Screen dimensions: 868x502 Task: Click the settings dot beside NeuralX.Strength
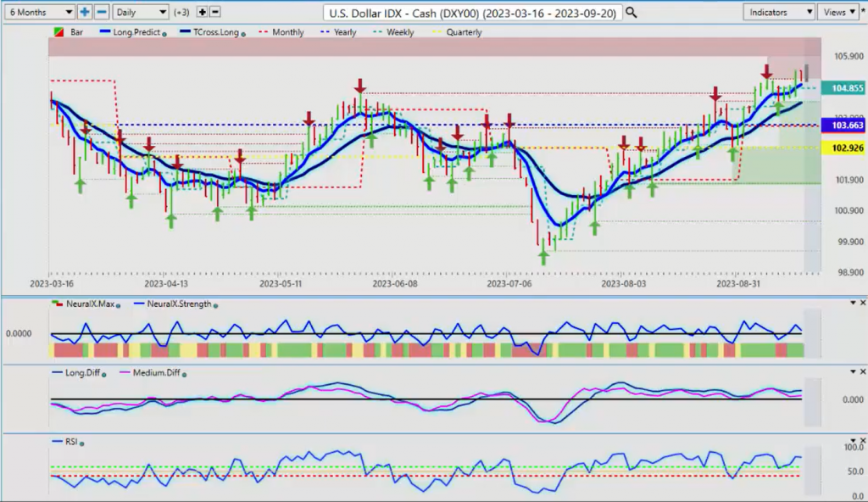coord(215,305)
